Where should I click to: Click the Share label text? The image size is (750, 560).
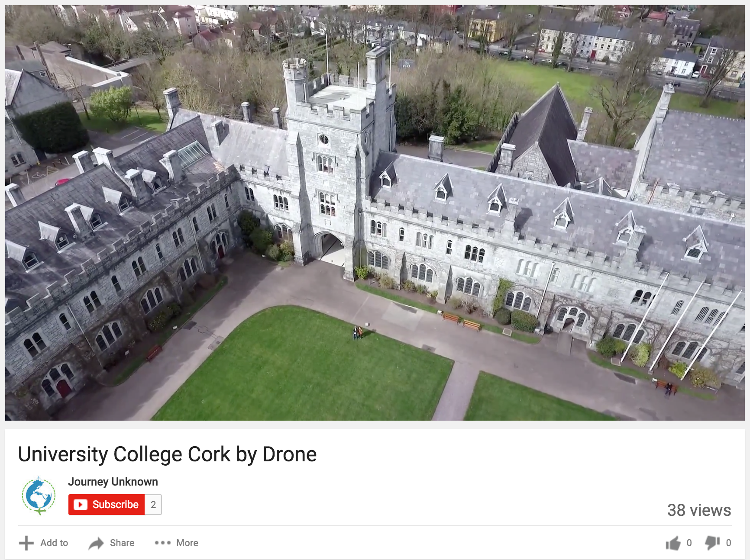pyautogui.click(x=122, y=543)
